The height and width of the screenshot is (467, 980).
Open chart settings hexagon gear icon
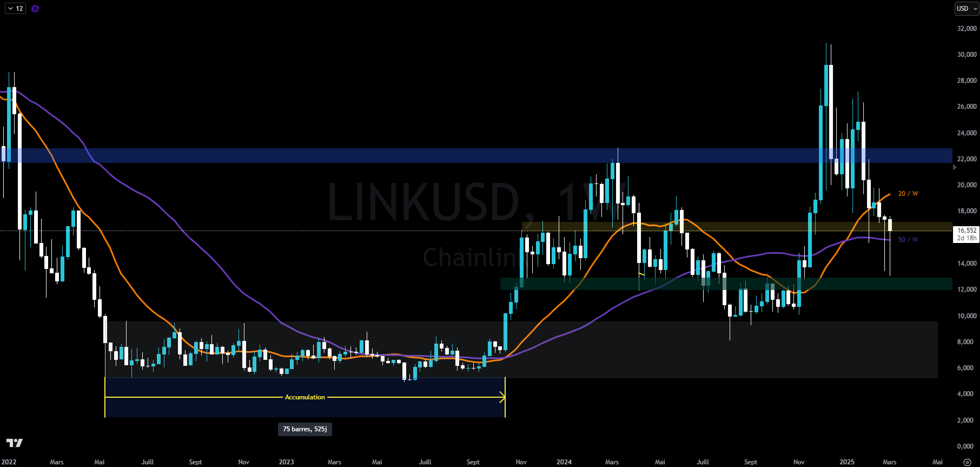968,462
